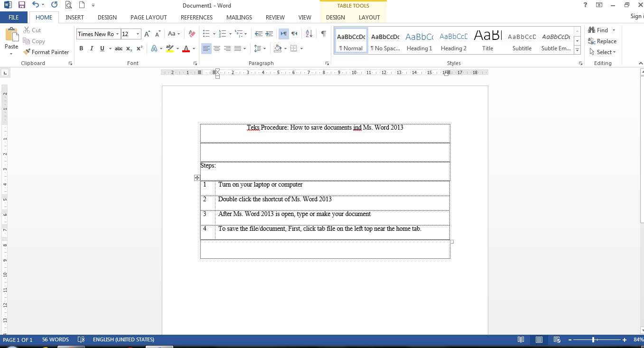Screen dimensions: 644x348
Task: Toggle italic formatting
Action: click(91, 48)
